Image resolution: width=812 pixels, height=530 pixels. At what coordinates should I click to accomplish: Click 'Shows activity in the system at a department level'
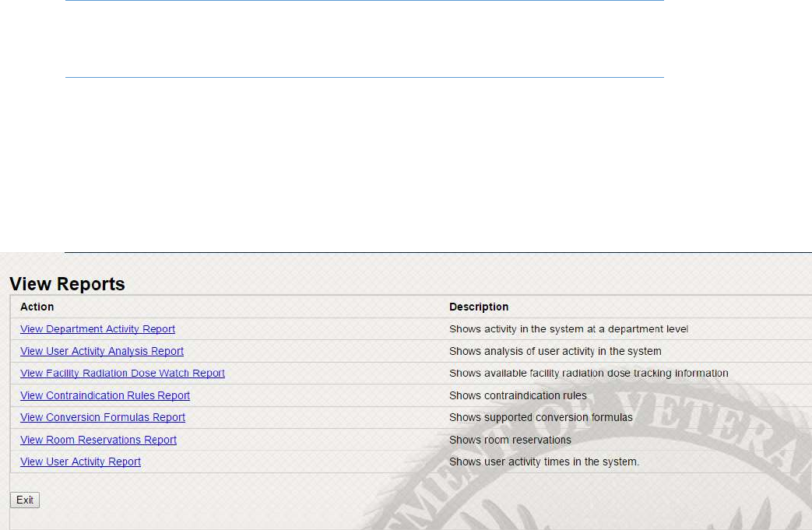click(568, 329)
